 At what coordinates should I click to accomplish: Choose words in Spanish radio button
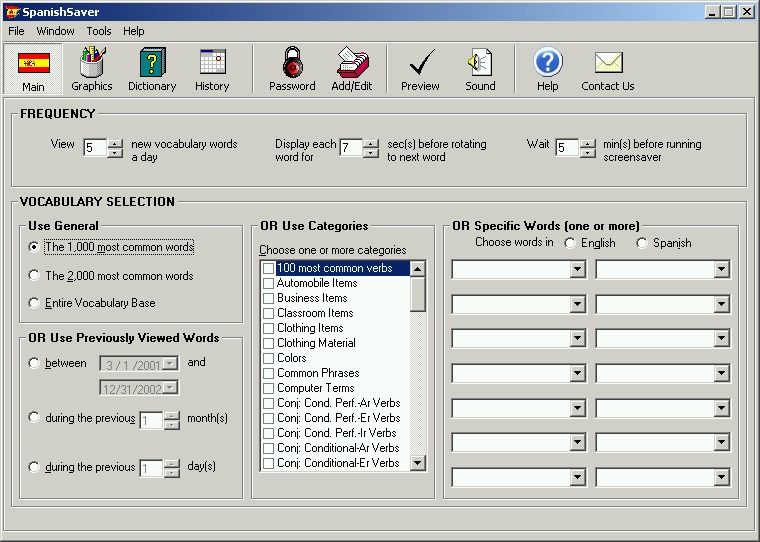coord(642,243)
